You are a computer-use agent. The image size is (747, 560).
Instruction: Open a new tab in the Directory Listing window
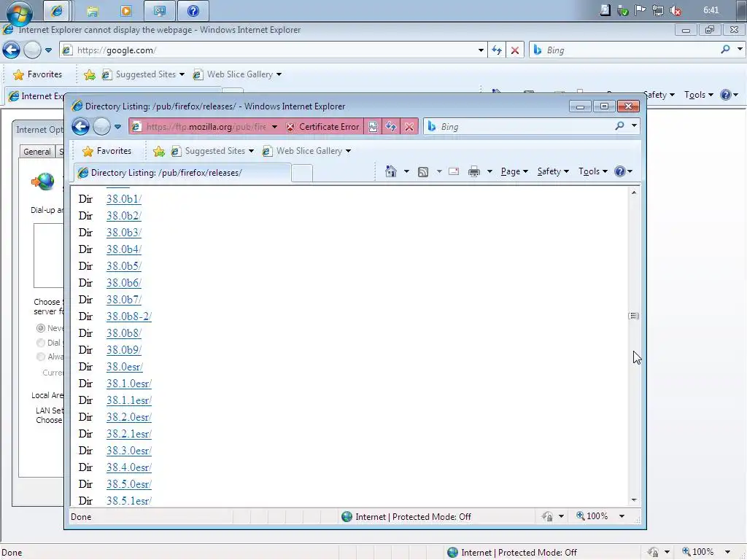(301, 174)
